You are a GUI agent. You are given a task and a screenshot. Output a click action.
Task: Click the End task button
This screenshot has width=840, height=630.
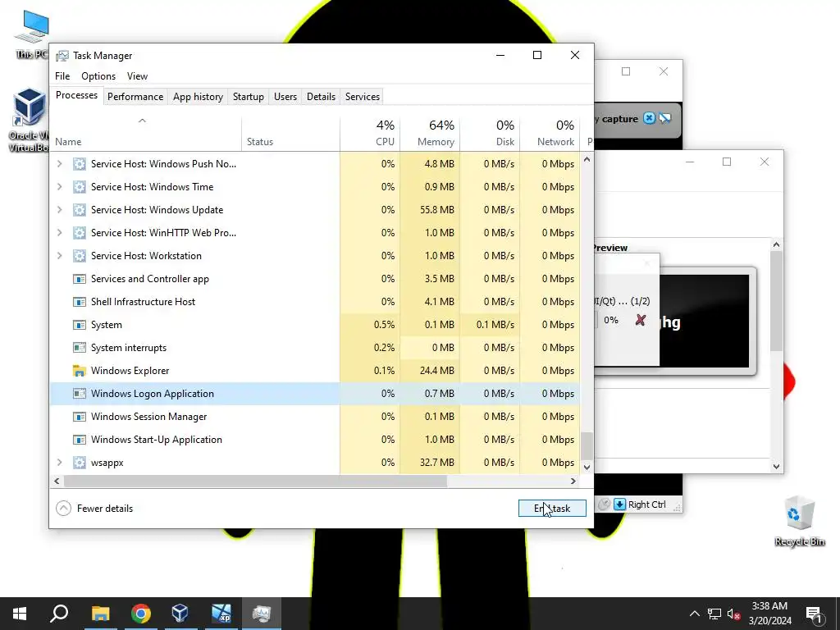pos(552,509)
